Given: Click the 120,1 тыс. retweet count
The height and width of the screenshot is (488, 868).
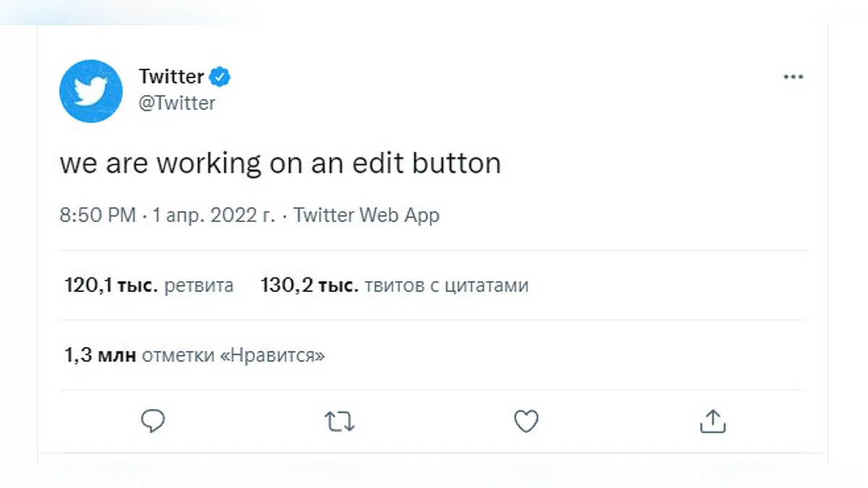Looking at the screenshot, I should point(111,286).
